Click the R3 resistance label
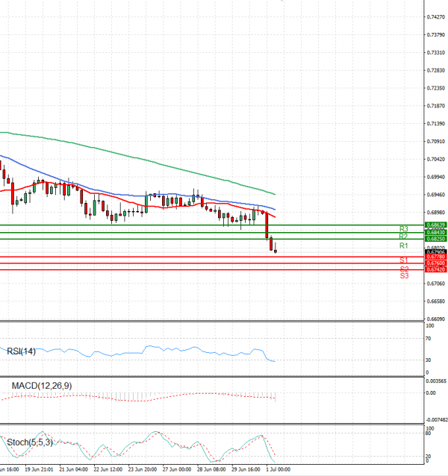 click(404, 228)
